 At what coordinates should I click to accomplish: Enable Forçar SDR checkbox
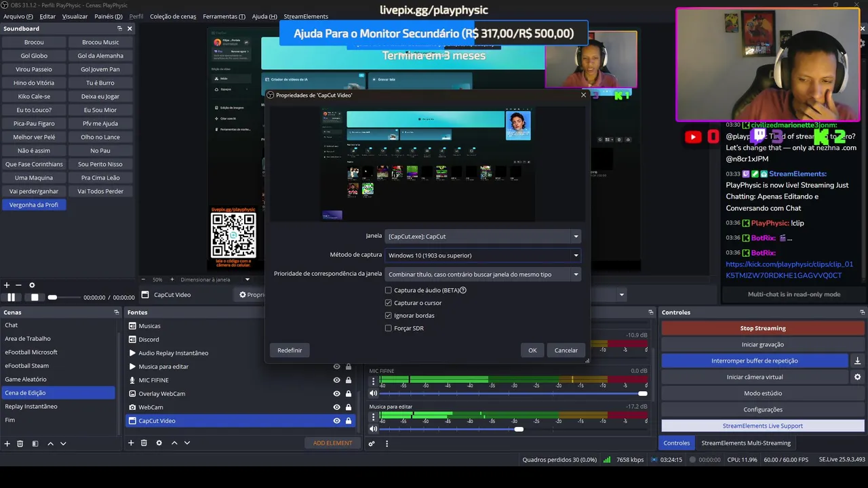(389, 328)
